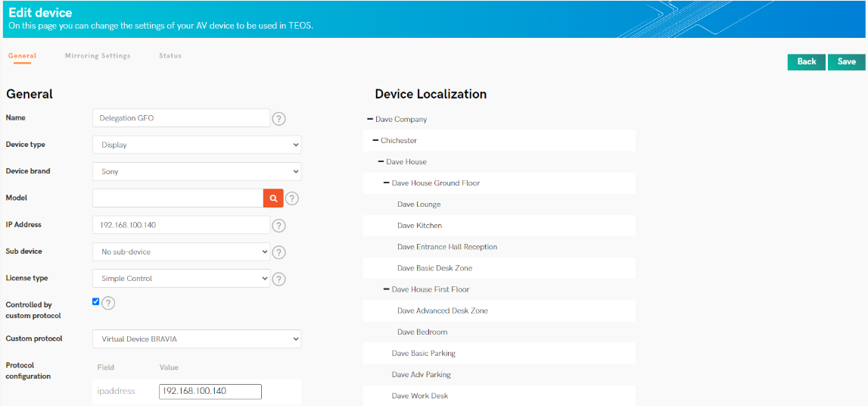868x409 pixels.
Task: Select Dave Kitchen in the location tree
Action: (419, 226)
